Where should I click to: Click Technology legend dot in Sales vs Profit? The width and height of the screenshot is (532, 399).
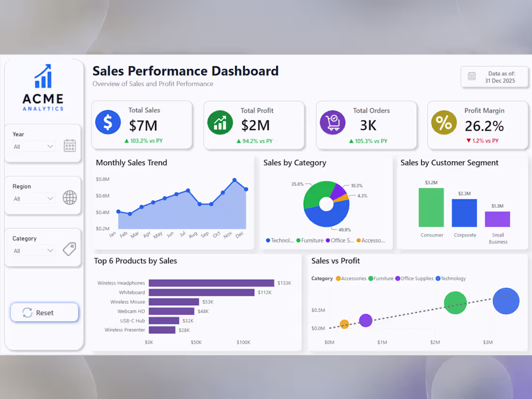click(x=438, y=279)
